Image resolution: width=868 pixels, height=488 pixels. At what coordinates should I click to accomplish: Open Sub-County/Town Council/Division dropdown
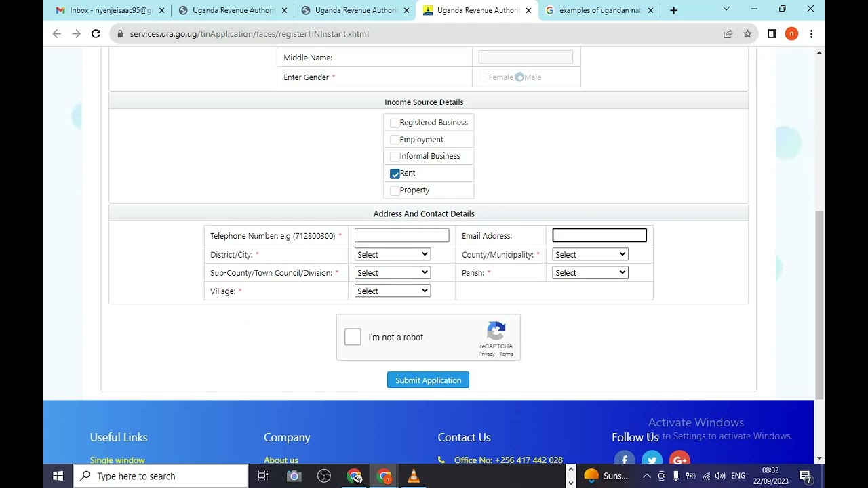pos(393,272)
